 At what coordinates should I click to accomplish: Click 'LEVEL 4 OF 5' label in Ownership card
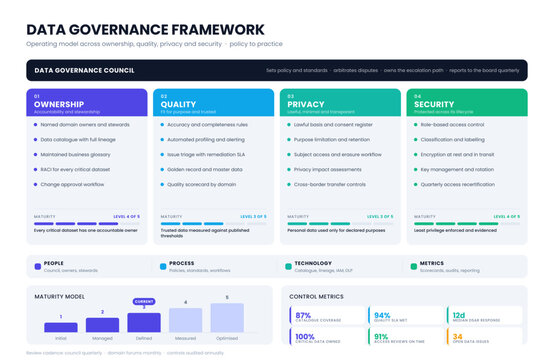(126, 217)
